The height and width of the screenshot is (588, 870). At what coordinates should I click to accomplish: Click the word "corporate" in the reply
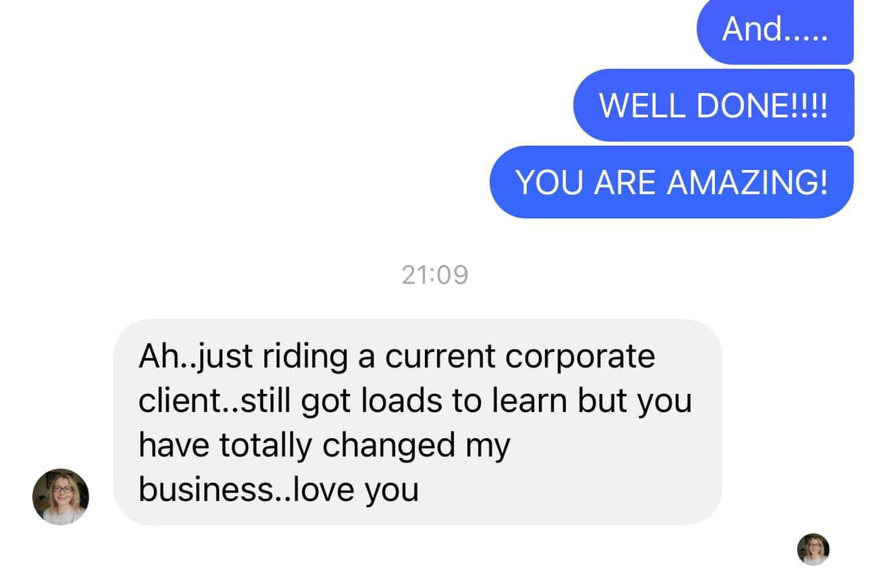pyautogui.click(x=580, y=357)
